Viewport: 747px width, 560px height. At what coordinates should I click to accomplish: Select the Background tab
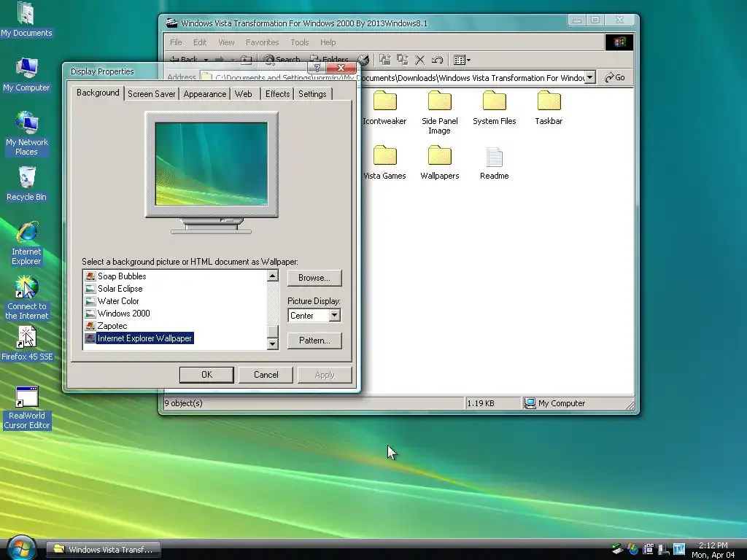[98, 93]
